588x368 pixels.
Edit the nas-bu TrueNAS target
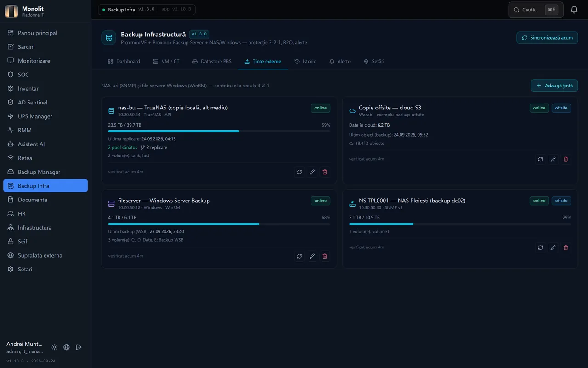pos(312,172)
